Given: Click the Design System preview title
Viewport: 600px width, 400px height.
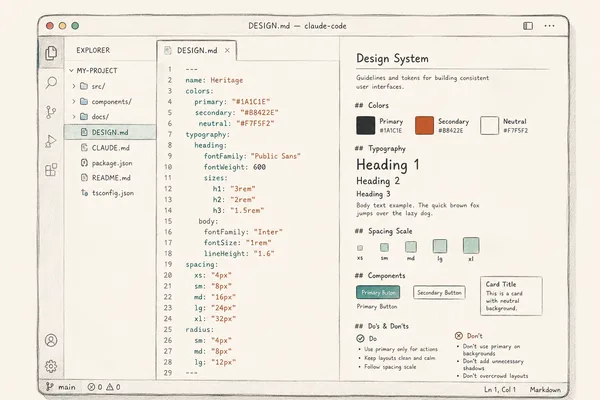Looking at the screenshot, I should pos(392,59).
